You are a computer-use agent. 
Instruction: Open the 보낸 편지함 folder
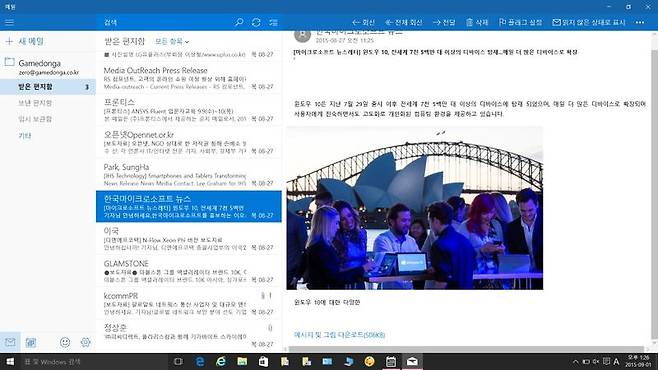(x=35, y=103)
